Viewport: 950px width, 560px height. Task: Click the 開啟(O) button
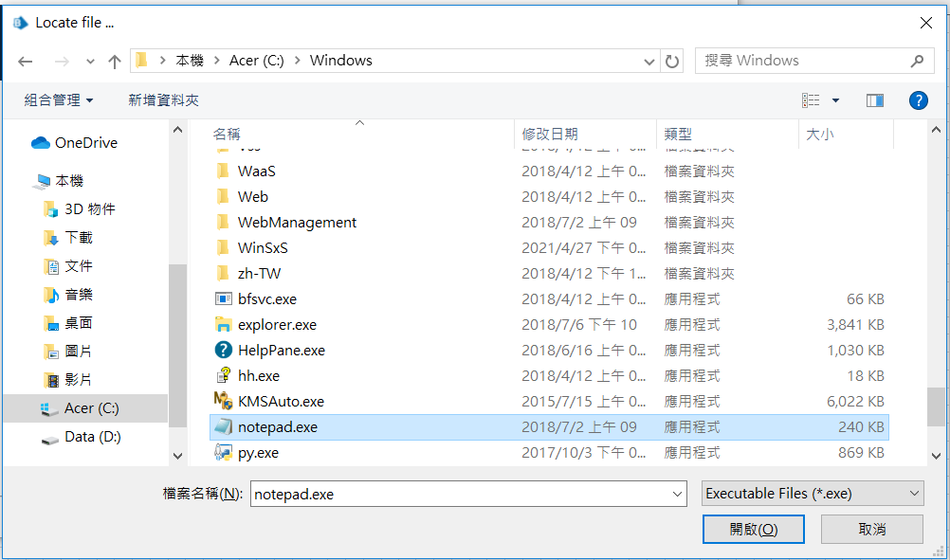(753, 529)
